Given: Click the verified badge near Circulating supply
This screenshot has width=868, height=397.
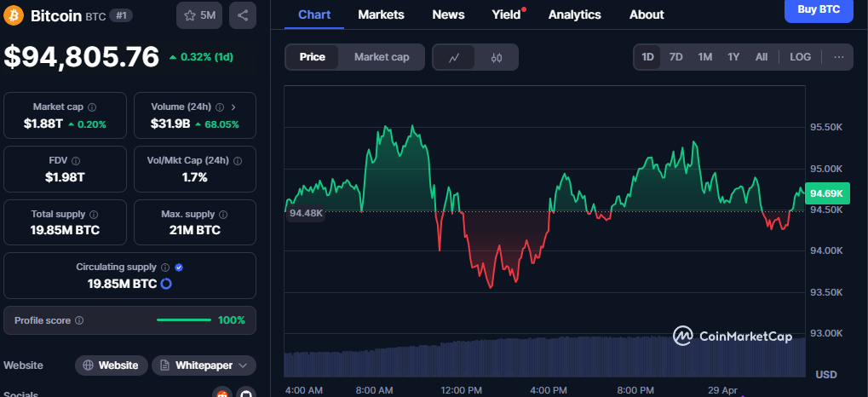Looking at the screenshot, I should 179,267.
